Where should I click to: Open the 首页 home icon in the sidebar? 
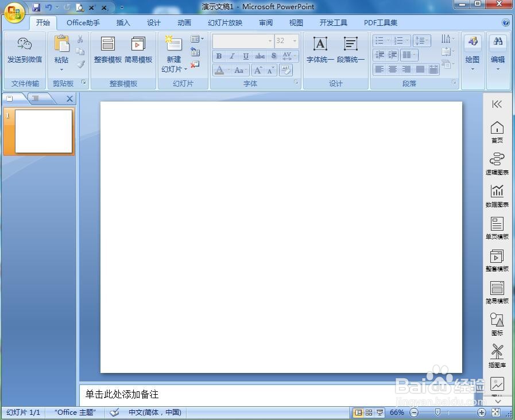[x=497, y=132]
